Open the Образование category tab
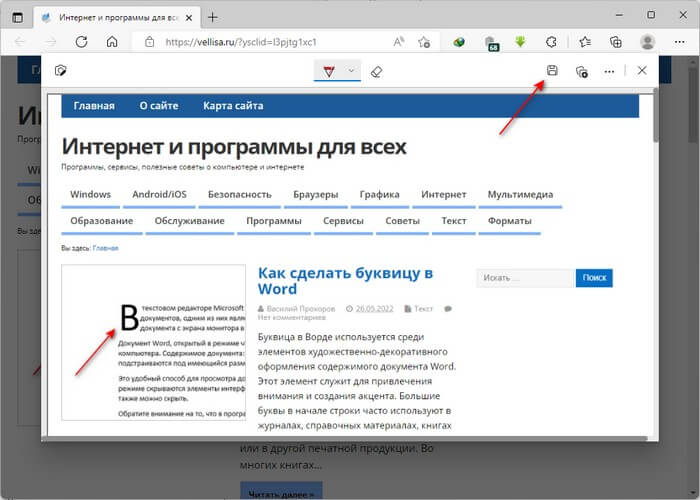 point(102,221)
